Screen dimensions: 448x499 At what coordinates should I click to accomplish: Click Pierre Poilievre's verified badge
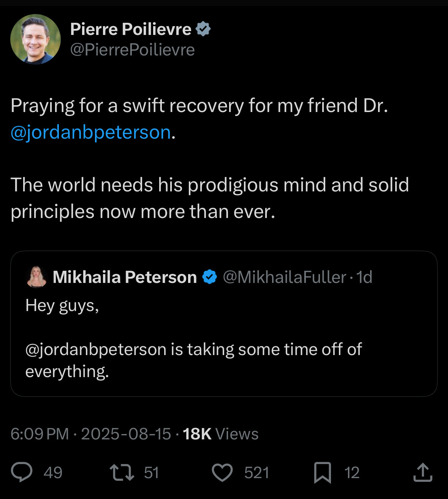click(x=203, y=29)
